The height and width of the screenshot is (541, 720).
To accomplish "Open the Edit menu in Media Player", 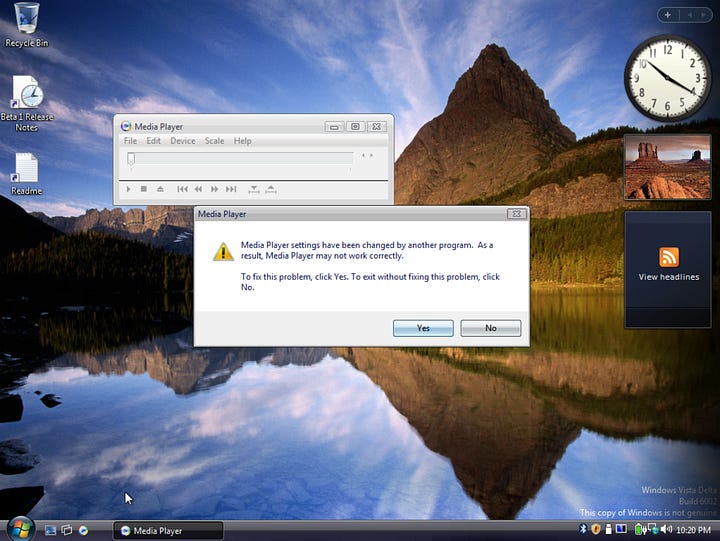I will click(153, 141).
